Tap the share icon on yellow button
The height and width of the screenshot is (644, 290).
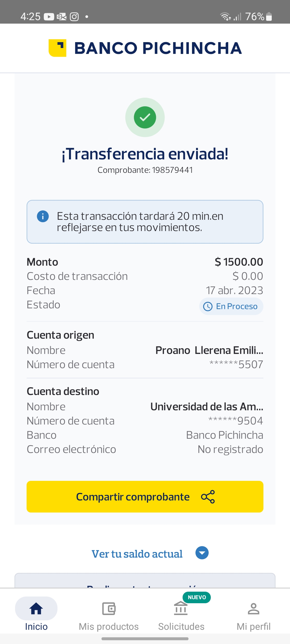208,497
